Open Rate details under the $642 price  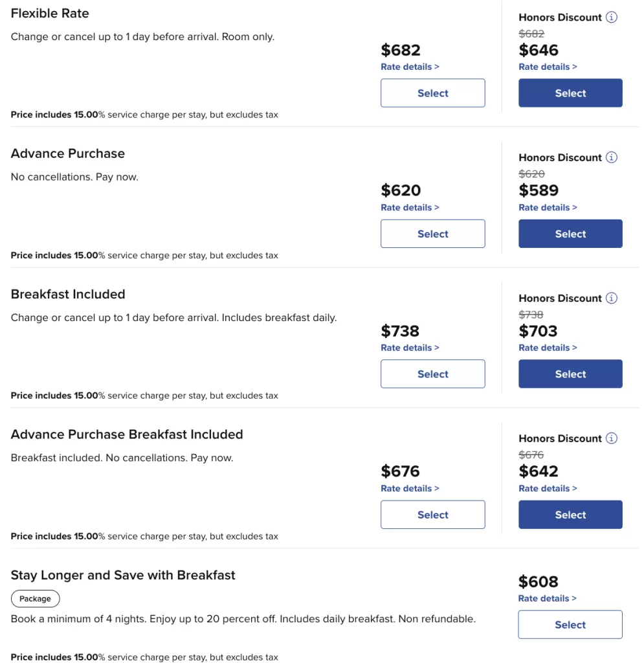[x=548, y=488]
